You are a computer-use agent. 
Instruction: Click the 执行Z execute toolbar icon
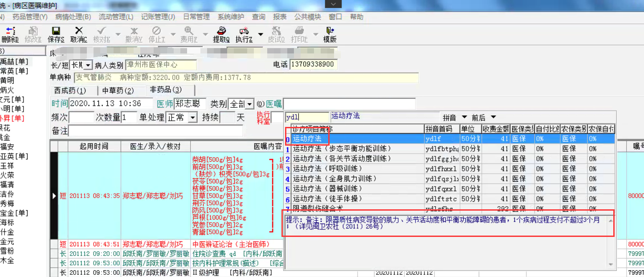tap(244, 34)
